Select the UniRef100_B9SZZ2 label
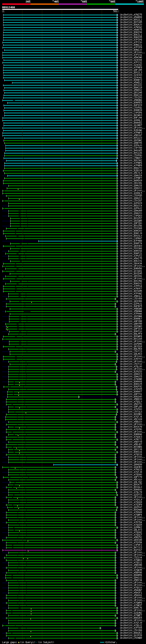This screenshot has height=644, width=146. (x=131, y=85)
